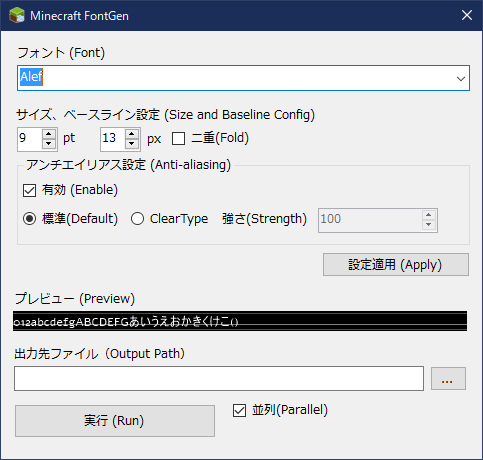Viewport: 483px width, 460px height.
Task: Decrease the Strength spinner value
Action: [x=429, y=225]
